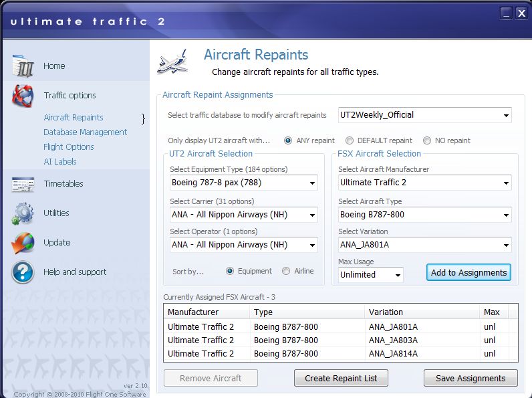Open Traffic options menu item
The height and width of the screenshot is (398, 532).
point(70,96)
